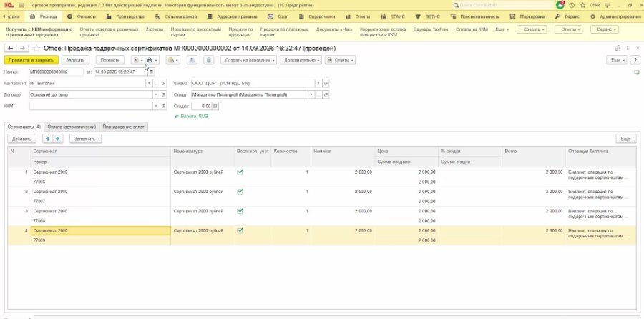Open the Z-отчеты link

coord(155,29)
